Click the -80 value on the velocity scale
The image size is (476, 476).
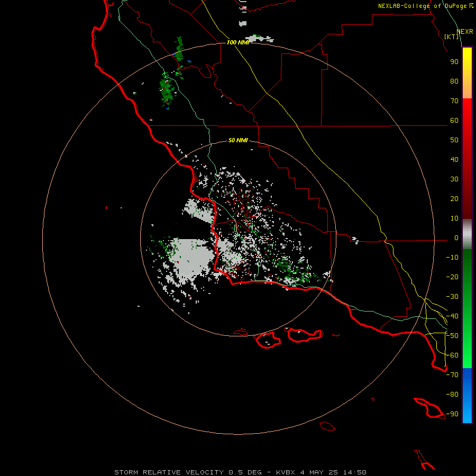click(x=452, y=395)
